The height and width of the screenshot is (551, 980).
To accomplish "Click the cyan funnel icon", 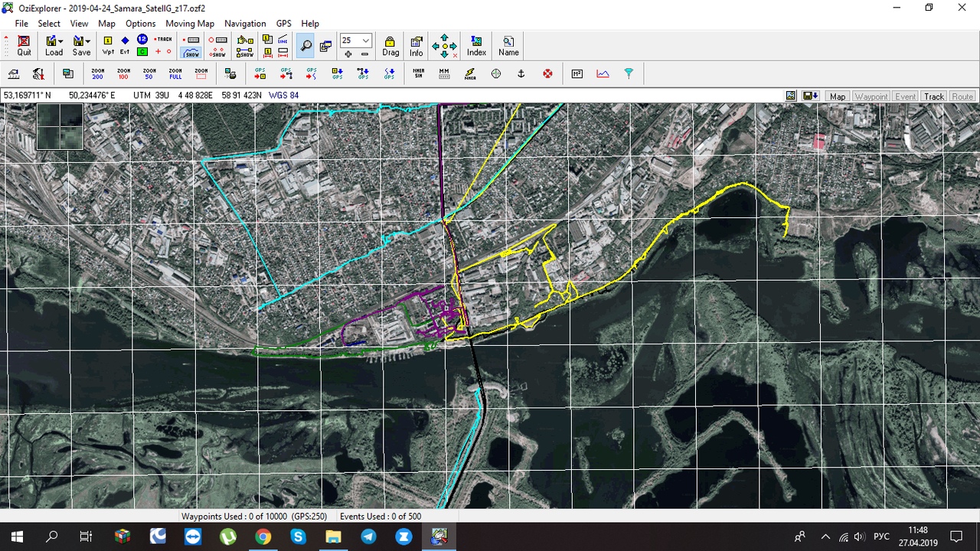I will pos(629,73).
